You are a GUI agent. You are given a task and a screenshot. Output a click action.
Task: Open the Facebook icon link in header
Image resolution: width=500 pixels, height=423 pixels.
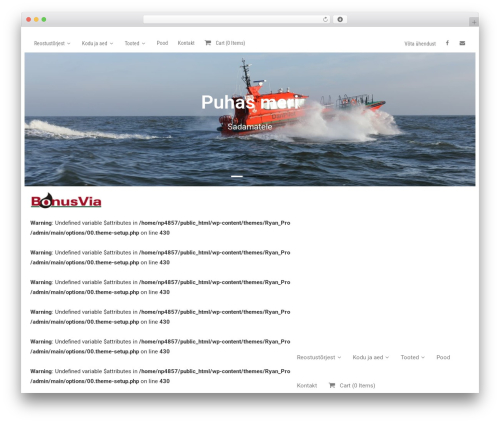point(447,43)
